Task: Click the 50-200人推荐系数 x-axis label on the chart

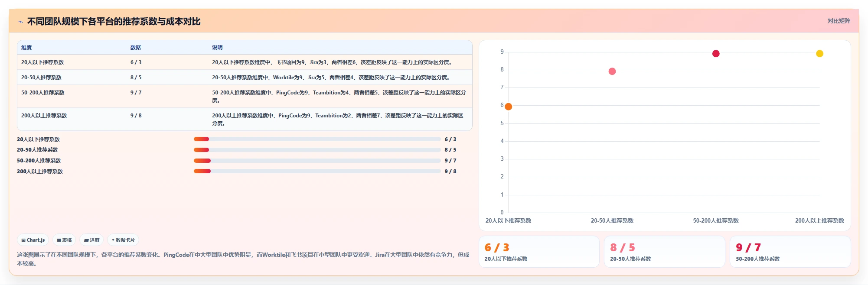Action: [x=716, y=220]
